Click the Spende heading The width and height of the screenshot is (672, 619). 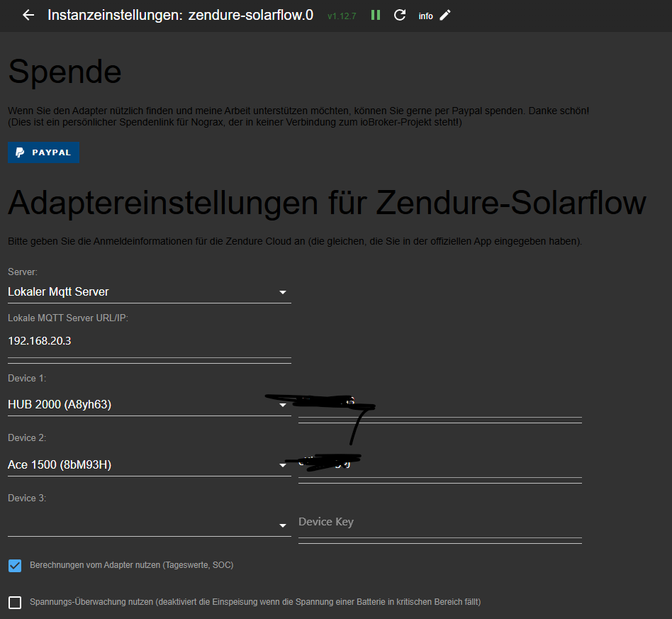click(65, 72)
